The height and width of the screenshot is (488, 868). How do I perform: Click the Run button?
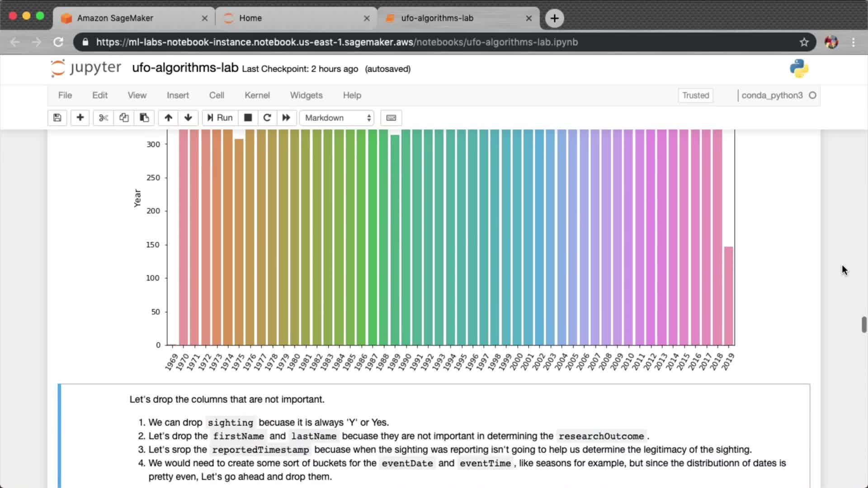[220, 118]
